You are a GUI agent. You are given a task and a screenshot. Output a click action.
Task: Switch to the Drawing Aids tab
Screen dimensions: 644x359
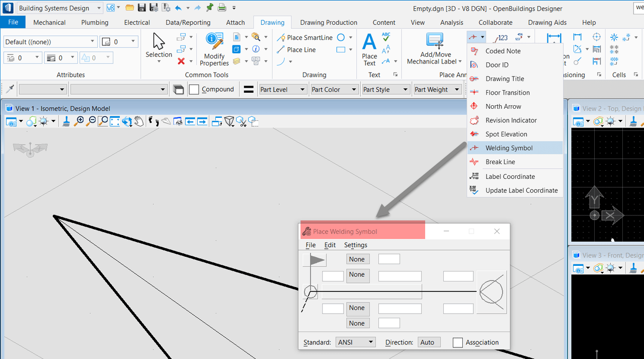547,22
